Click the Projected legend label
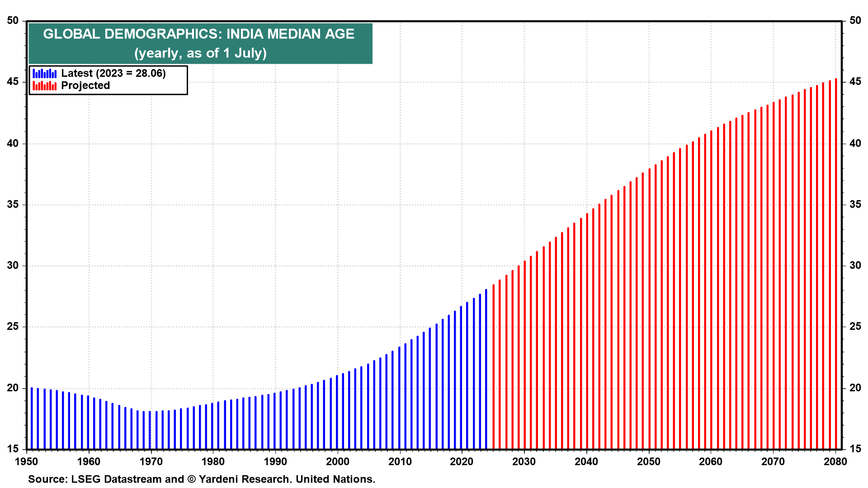This screenshot has width=868, height=488. click(x=85, y=85)
